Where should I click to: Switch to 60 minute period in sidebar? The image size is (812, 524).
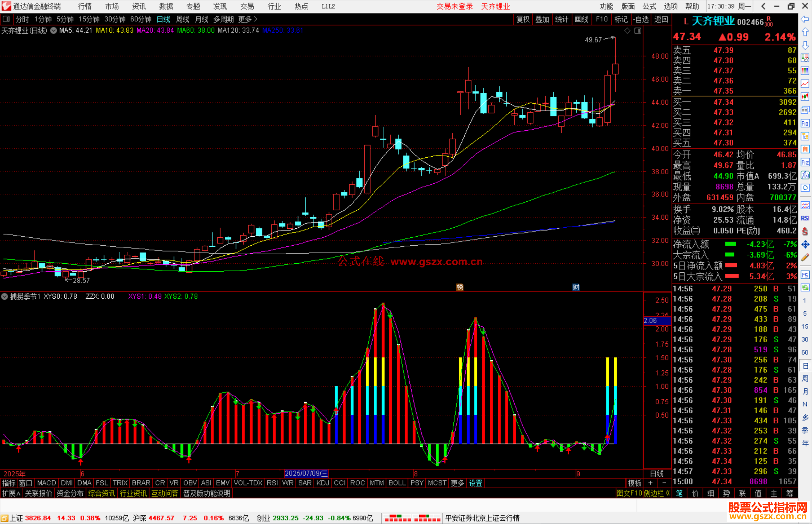click(805, 352)
